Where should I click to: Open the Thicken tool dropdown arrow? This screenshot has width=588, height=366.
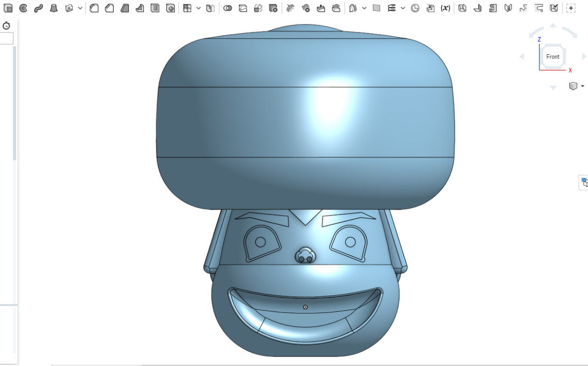(80, 8)
